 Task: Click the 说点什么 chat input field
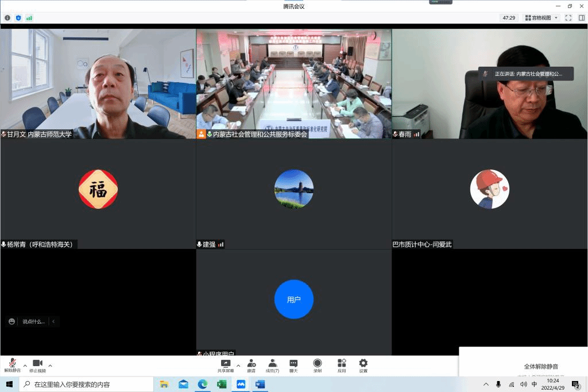[x=33, y=321]
